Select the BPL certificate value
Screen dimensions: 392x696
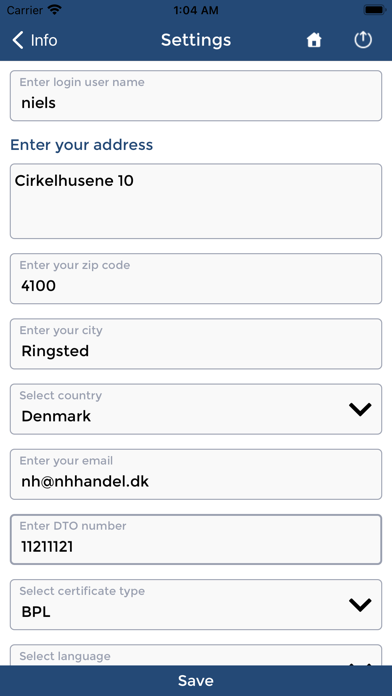tap(36, 612)
